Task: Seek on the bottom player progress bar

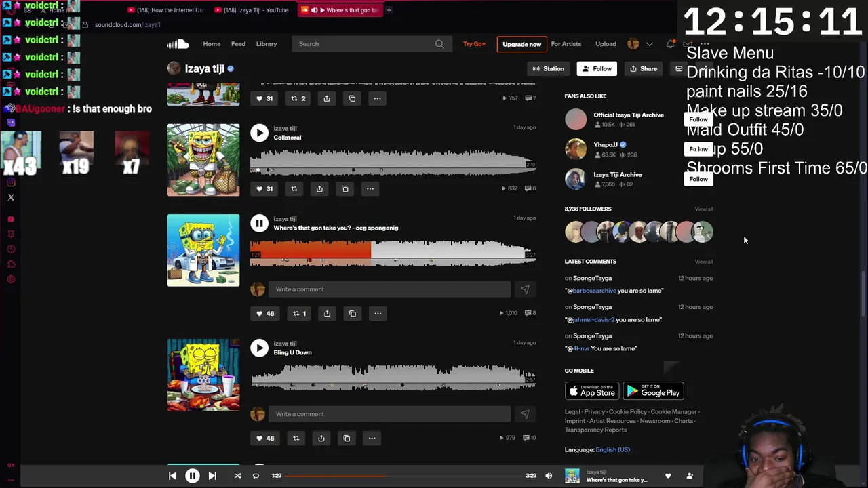Action: pos(403,476)
